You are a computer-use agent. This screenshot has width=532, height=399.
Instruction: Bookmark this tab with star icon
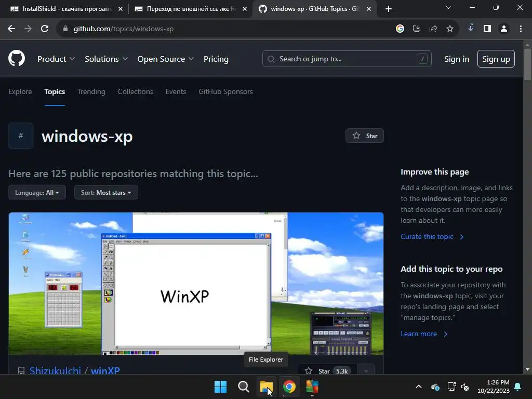coord(450,29)
